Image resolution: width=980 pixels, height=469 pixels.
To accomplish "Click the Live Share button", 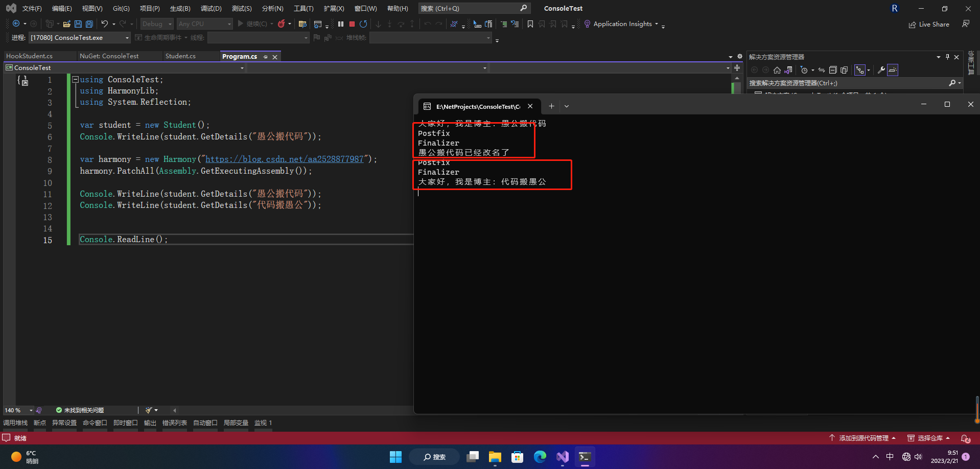I will 929,24.
